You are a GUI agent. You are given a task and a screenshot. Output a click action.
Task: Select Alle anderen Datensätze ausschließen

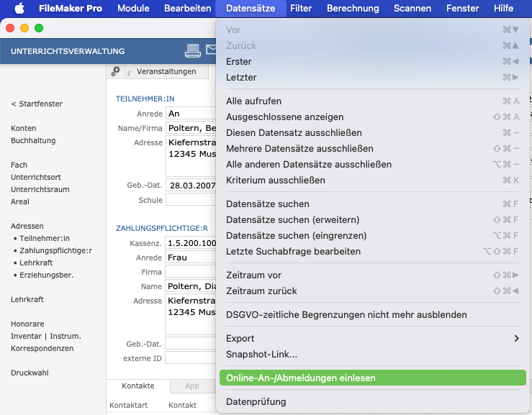[373, 165]
